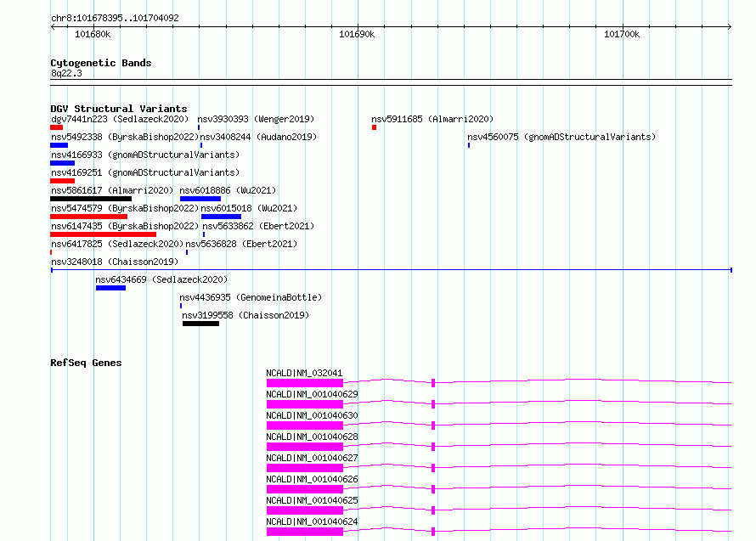This screenshot has width=756, height=541.
Task: Click the dgv7441n223 (Sedlazeck2020) variant label
Action: coord(120,119)
